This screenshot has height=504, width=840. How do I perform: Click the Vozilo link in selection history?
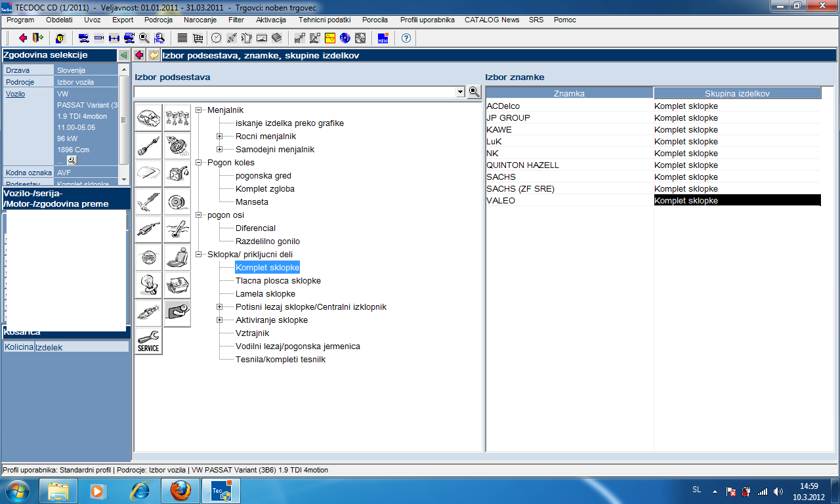15,94
